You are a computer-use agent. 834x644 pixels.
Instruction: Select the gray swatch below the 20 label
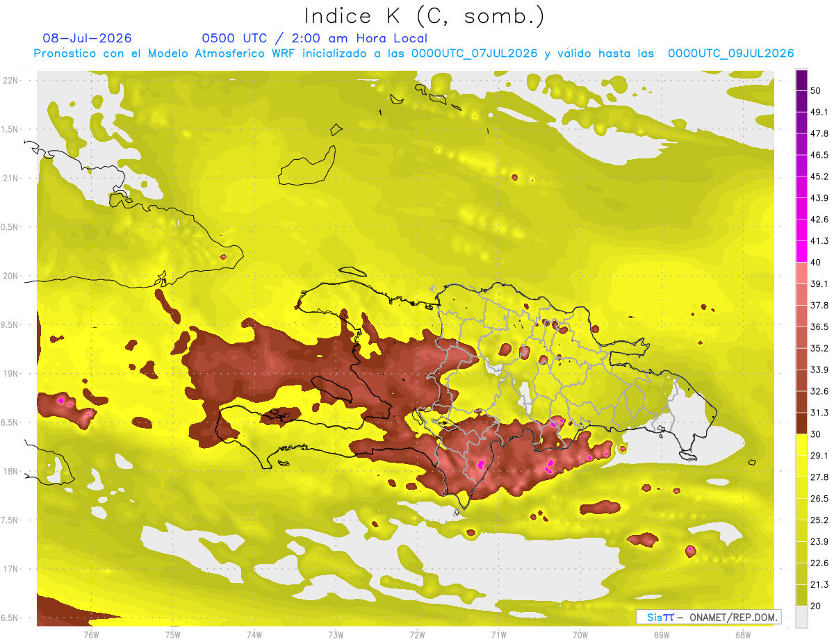(x=801, y=617)
